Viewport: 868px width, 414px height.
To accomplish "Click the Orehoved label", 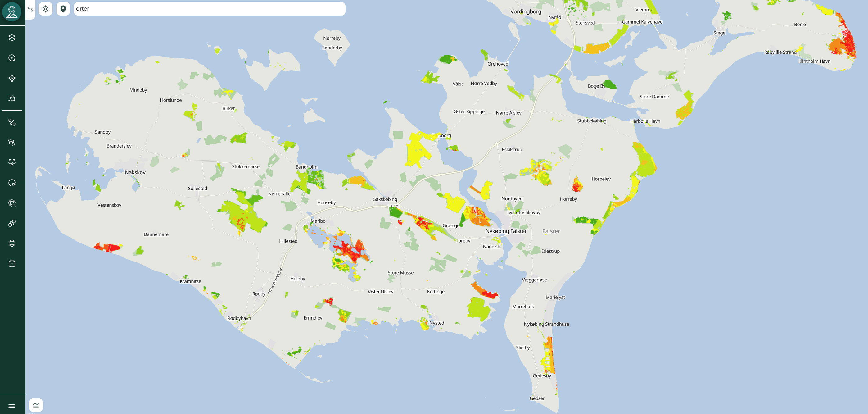I will pos(498,64).
